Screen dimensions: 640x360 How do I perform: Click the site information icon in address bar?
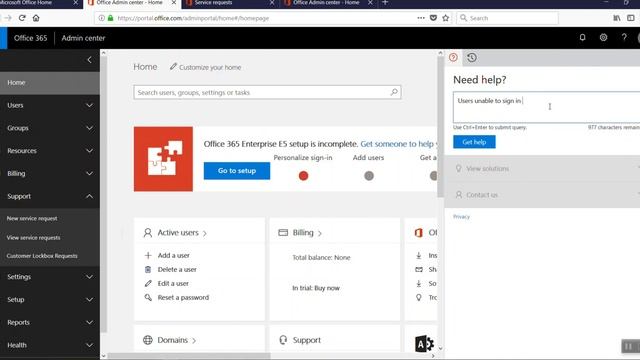[102, 18]
